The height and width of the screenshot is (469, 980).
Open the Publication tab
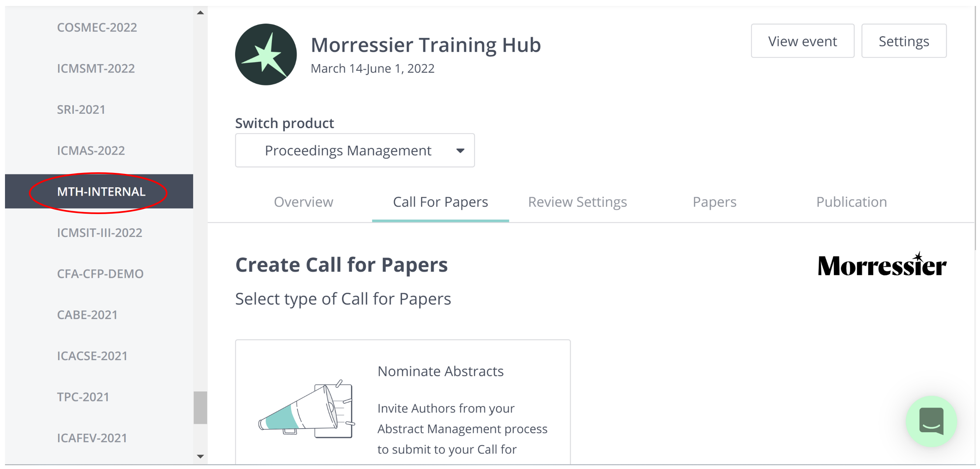tap(851, 202)
